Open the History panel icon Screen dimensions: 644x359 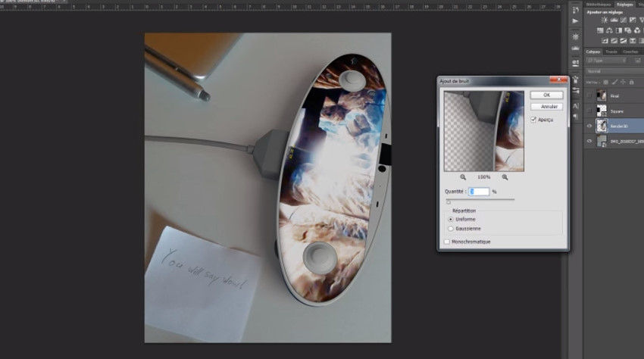tap(575, 11)
